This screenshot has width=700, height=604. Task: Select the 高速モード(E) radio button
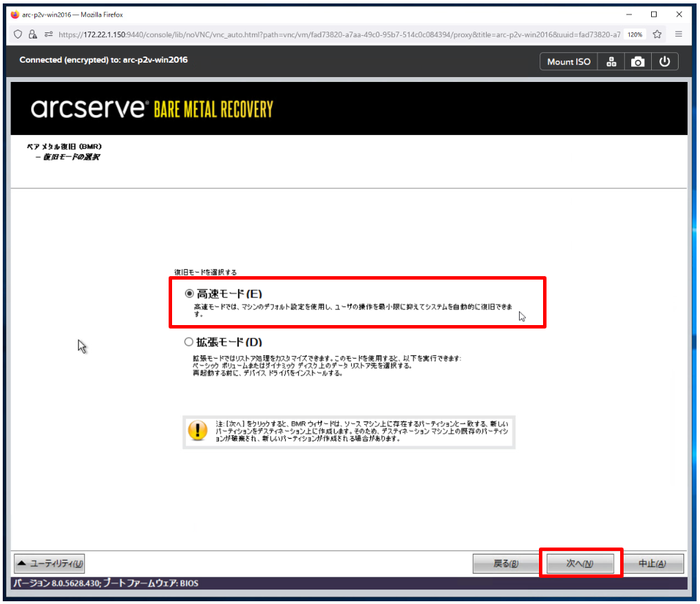189,293
